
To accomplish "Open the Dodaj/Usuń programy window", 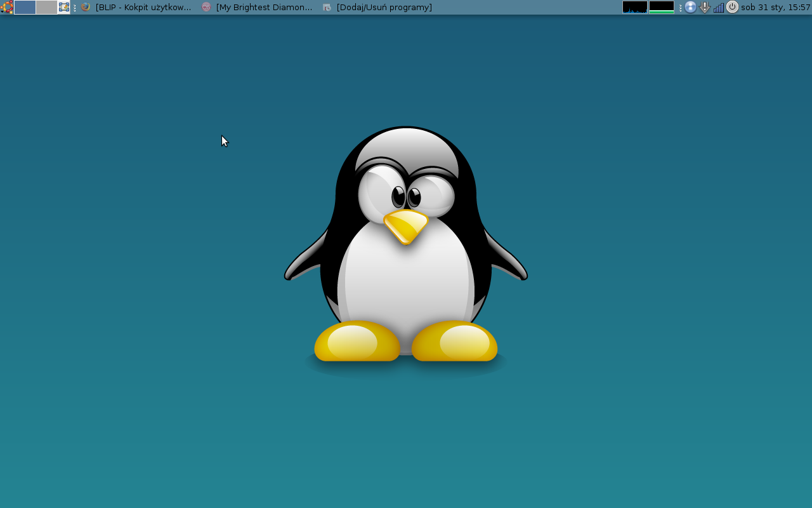I will (x=377, y=7).
